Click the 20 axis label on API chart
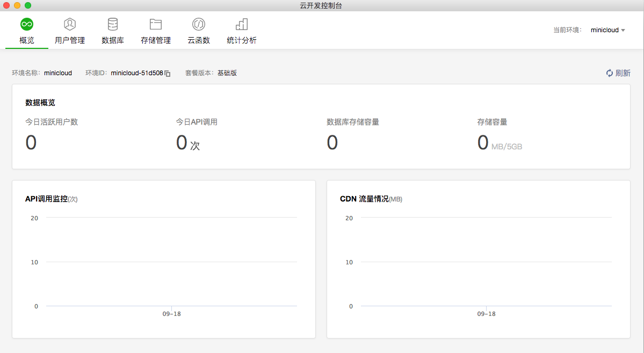This screenshot has width=644, height=353. click(x=34, y=218)
